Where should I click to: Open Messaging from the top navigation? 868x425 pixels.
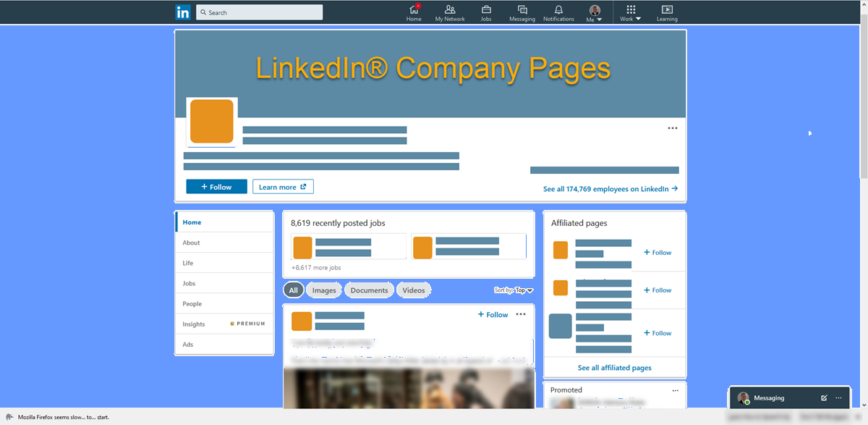point(522,12)
